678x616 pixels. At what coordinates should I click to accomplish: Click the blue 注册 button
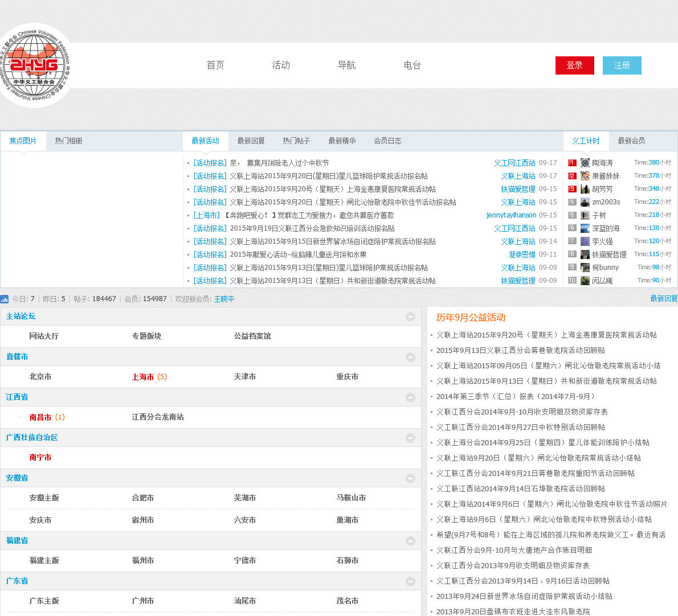tap(622, 65)
